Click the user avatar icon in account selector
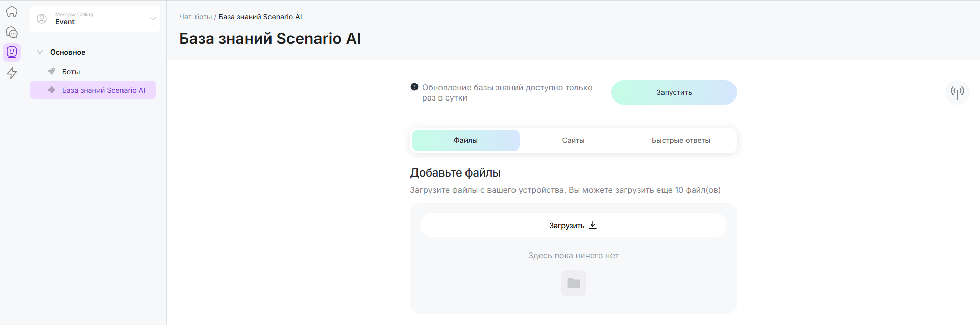This screenshot has width=980, height=325. 42,19
